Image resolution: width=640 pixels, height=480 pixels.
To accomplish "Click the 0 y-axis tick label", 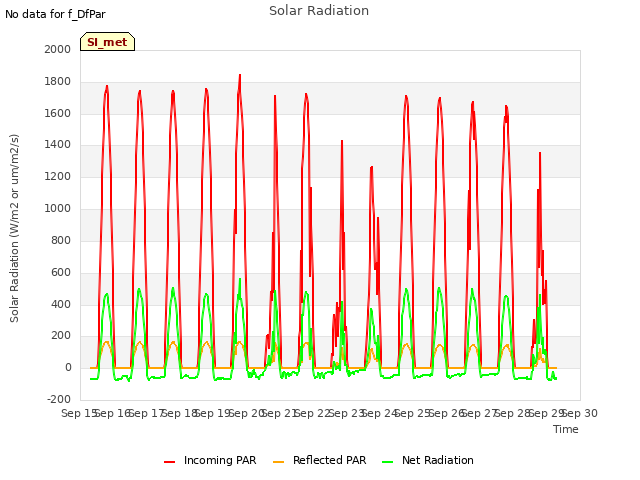I will [68, 368].
